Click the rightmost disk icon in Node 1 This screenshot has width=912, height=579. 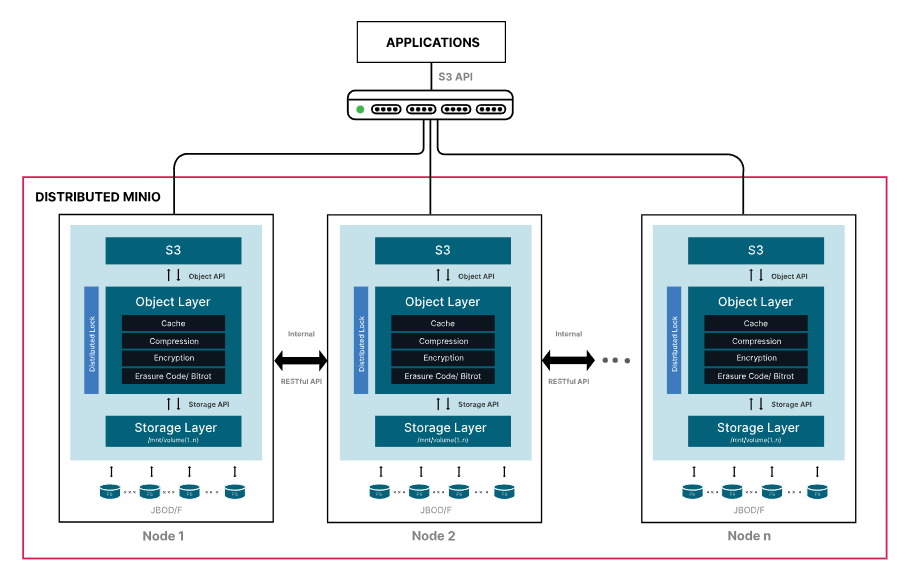[x=235, y=492]
